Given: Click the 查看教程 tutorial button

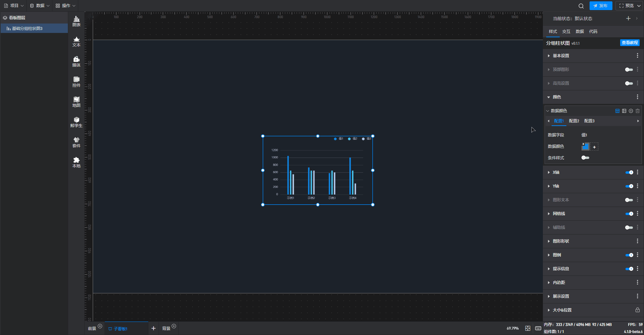Looking at the screenshot, I should (630, 43).
